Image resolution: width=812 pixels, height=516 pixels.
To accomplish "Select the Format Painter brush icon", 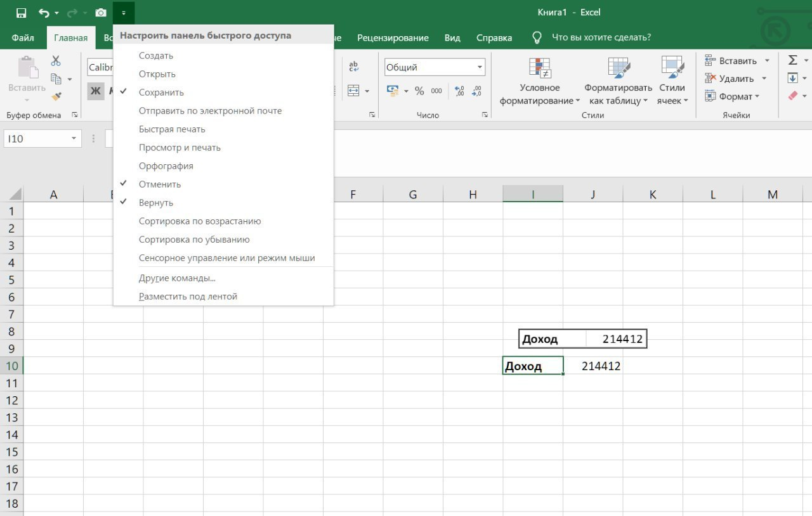I will [x=56, y=96].
